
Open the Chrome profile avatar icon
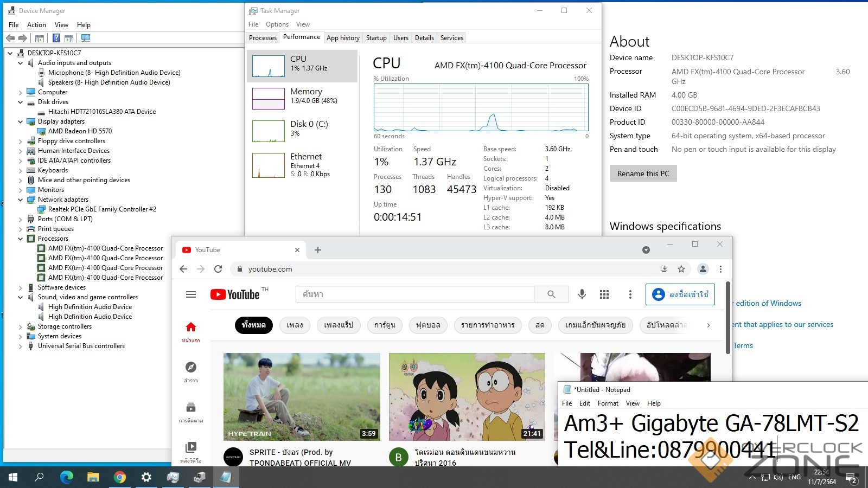(703, 269)
